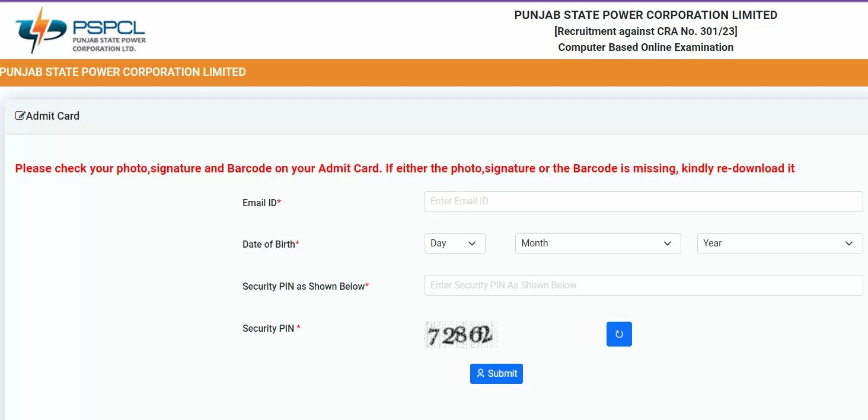Expand the Month dropdown
This screenshot has width=868, height=420.
pyautogui.click(x=598, y=243)
